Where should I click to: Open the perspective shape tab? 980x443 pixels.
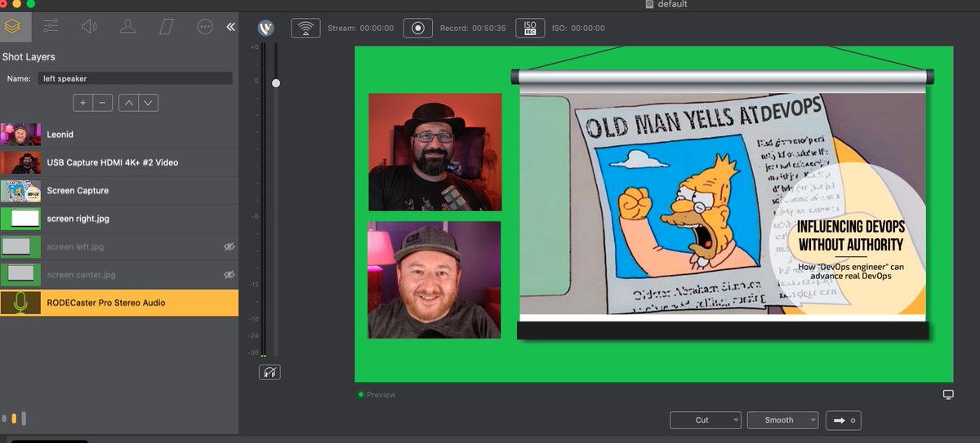tap(167, 26)
